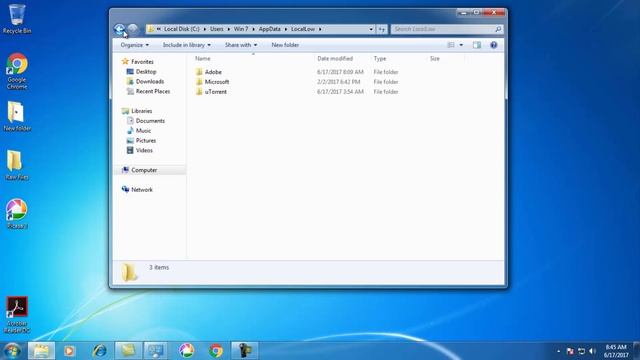Select Google Chrome desktop shortcut

pos(17,71)
